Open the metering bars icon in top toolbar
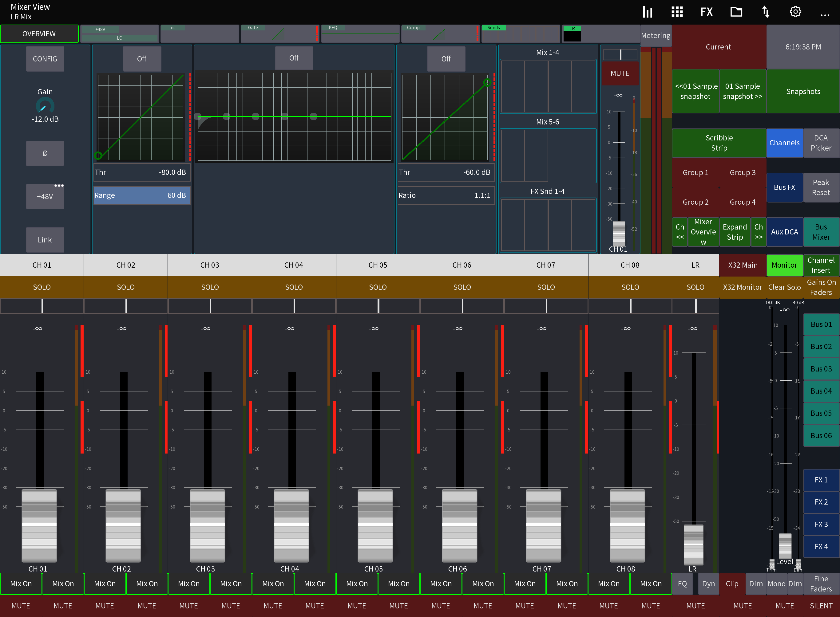The width and height of the screenshot is (840, 617). click(647, 12)
